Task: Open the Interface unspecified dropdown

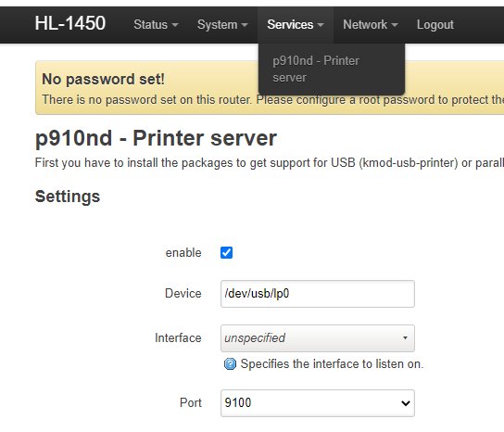Action: pos(318,338)
